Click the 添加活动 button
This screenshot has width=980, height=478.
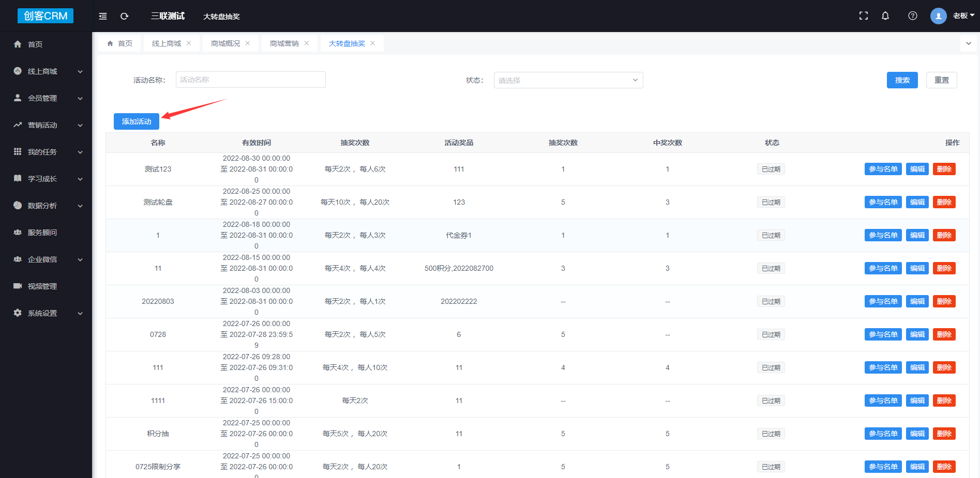tap(137, 121)
